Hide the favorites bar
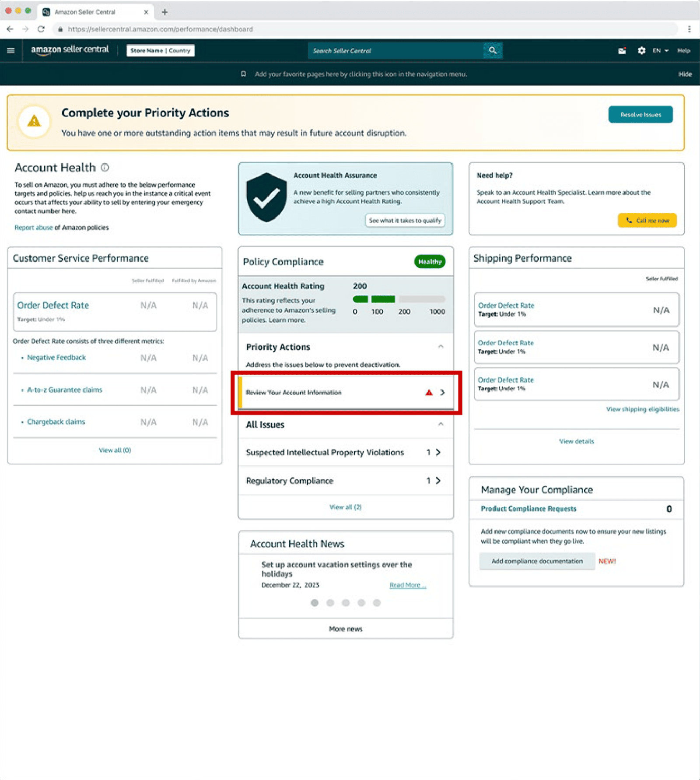Image resolution: width=700 pixels, height=780 pixels. coord(685,74)
